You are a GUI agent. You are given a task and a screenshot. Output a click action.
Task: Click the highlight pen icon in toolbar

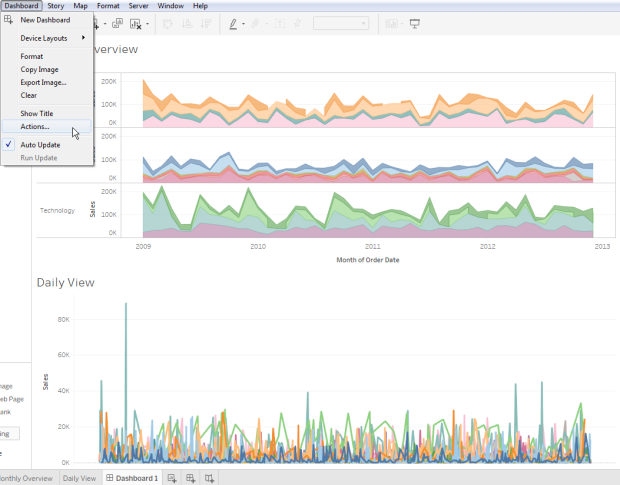tap(233, 23)
